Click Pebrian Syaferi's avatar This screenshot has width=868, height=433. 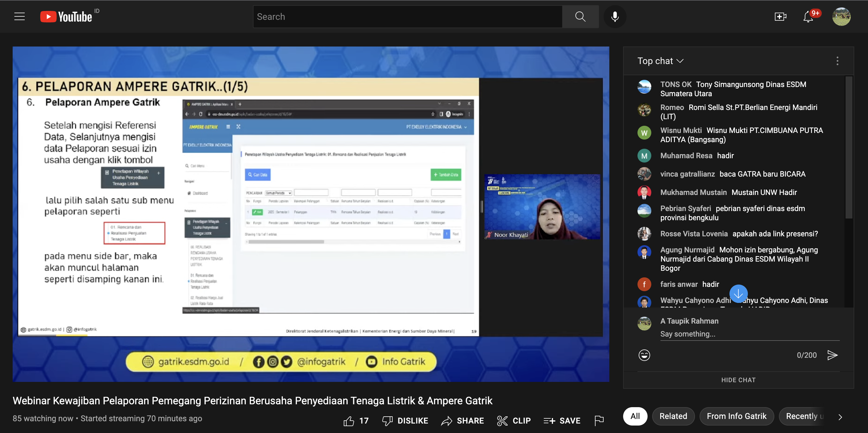(644, 211)
